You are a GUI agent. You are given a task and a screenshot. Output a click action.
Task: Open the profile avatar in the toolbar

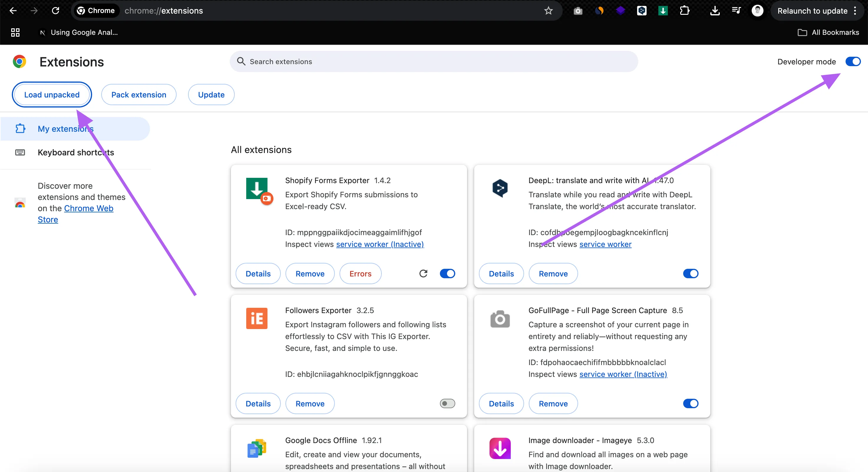(757, 11)
